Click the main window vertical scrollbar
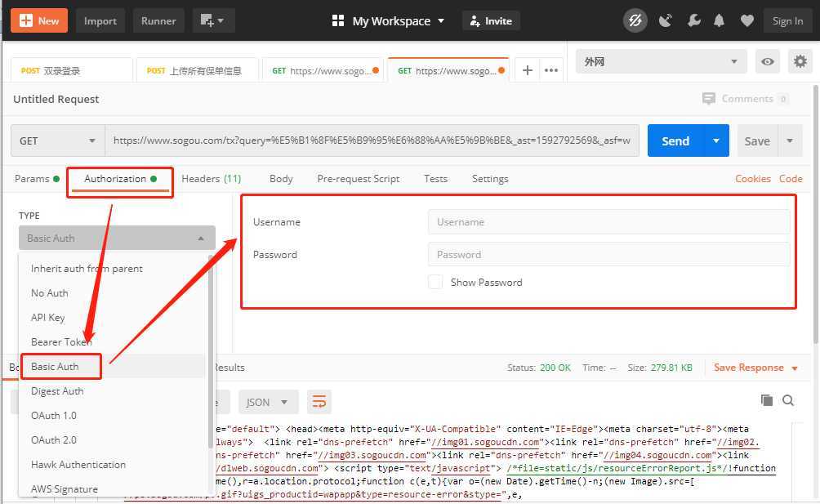Screen dimensions: 820x504 point(817,214)
